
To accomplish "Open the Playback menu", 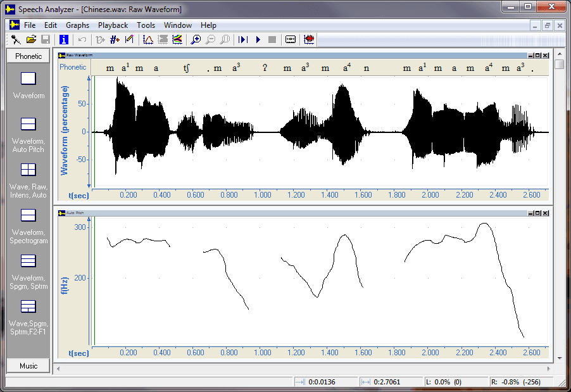I will coord(113,25).
